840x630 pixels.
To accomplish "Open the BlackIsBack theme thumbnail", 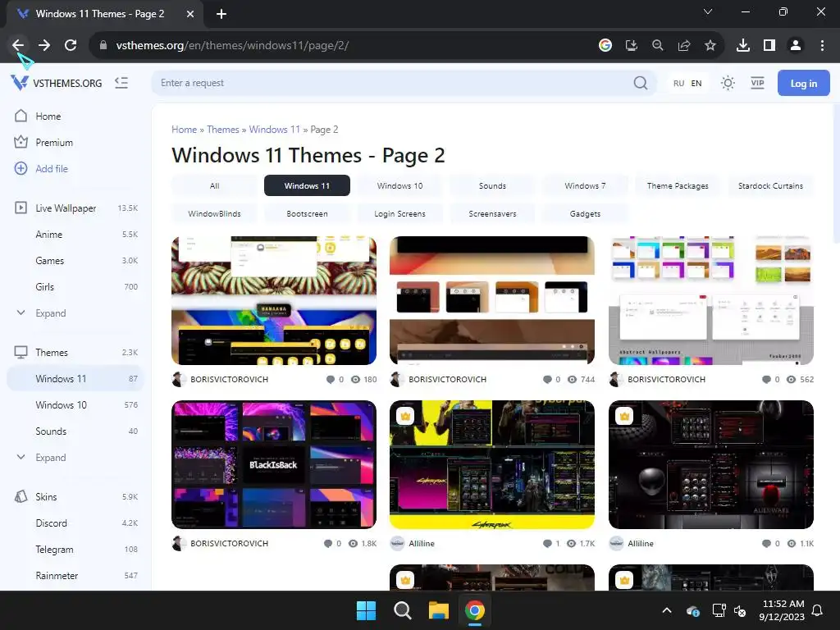I will pos(274,464).
